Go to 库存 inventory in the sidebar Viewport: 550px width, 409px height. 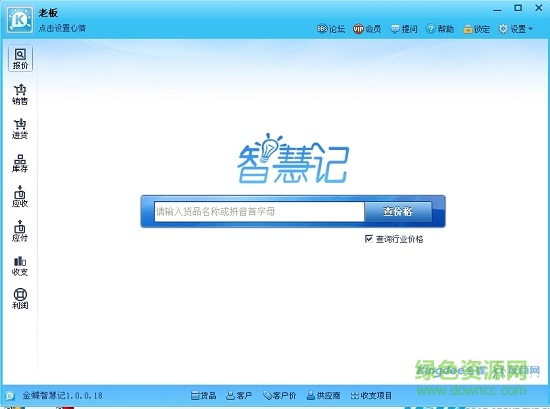click(x=20, y=163)
